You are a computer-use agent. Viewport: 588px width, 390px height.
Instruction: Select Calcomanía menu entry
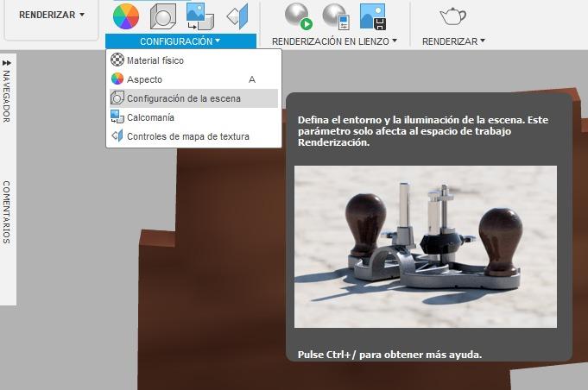pos(193,117)
